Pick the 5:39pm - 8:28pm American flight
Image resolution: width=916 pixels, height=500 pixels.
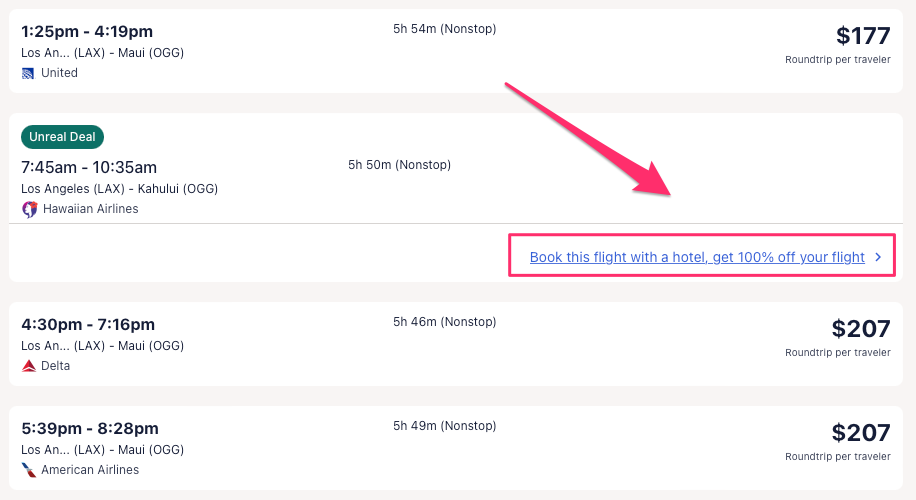click(x=89, y=428)
